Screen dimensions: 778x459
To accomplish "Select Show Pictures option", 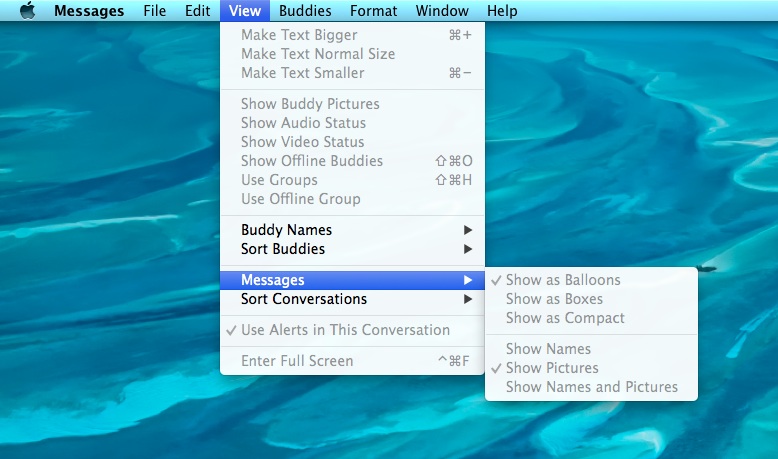I will pos(591,368).
